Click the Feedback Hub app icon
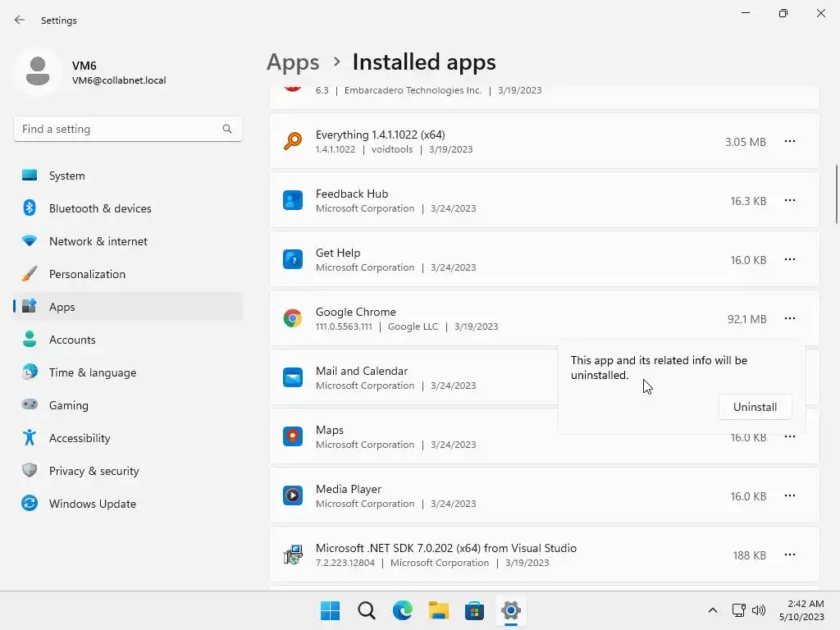The width and height of the screenshot is (840, 630). (x=292, y=200)
